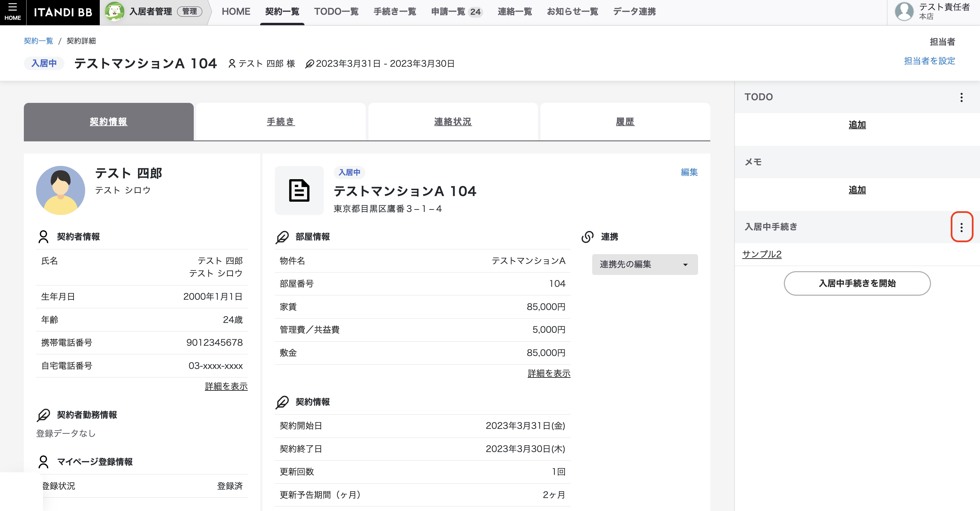The height and width of the screenshot is (511, 980).
Task: Open 連絡一覧 in the top navigation
Action: coord(515,12)
